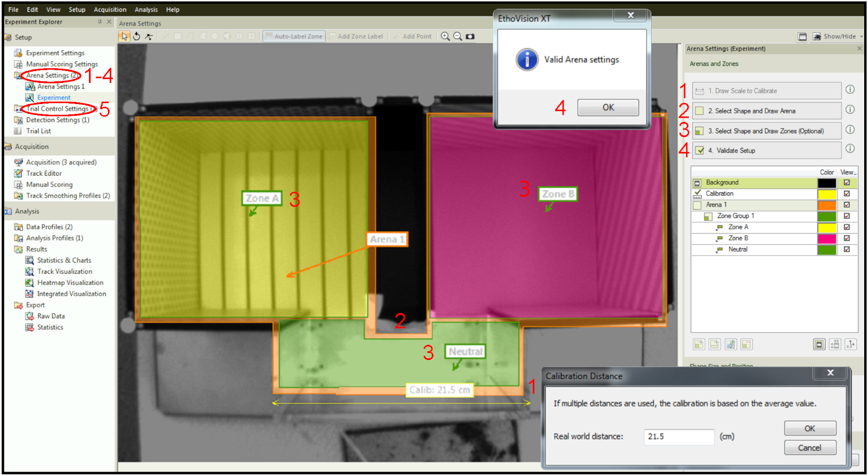868x476 pixels.
Task: Open the View menu
Action: pos(53,10)
